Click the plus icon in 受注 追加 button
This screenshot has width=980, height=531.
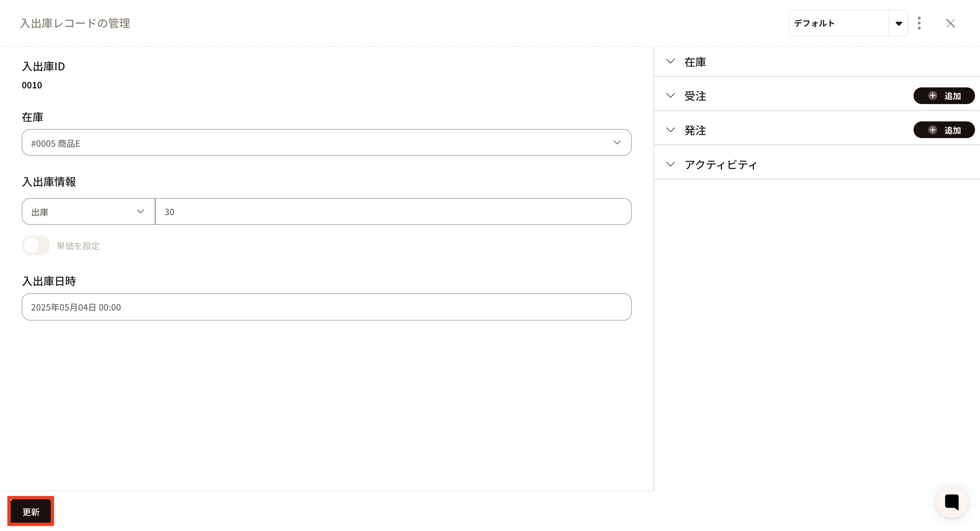[933, 96]
